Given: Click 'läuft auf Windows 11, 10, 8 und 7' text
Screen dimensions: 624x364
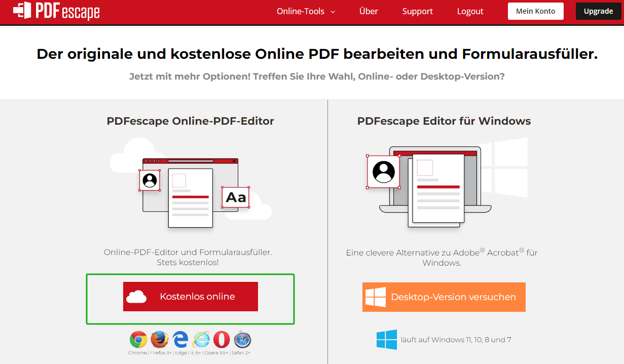Looking at the screenshot, I should (x=456, y=340).
